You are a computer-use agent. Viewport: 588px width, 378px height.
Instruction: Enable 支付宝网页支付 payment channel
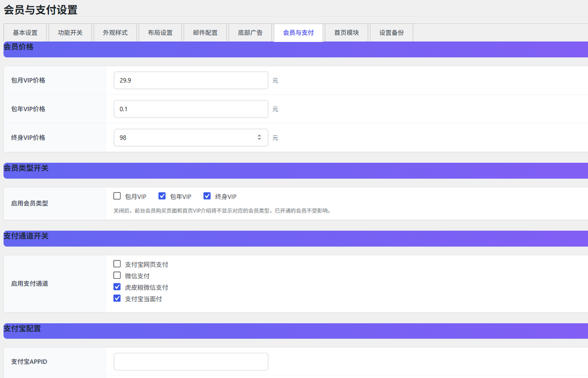[117, 264]
